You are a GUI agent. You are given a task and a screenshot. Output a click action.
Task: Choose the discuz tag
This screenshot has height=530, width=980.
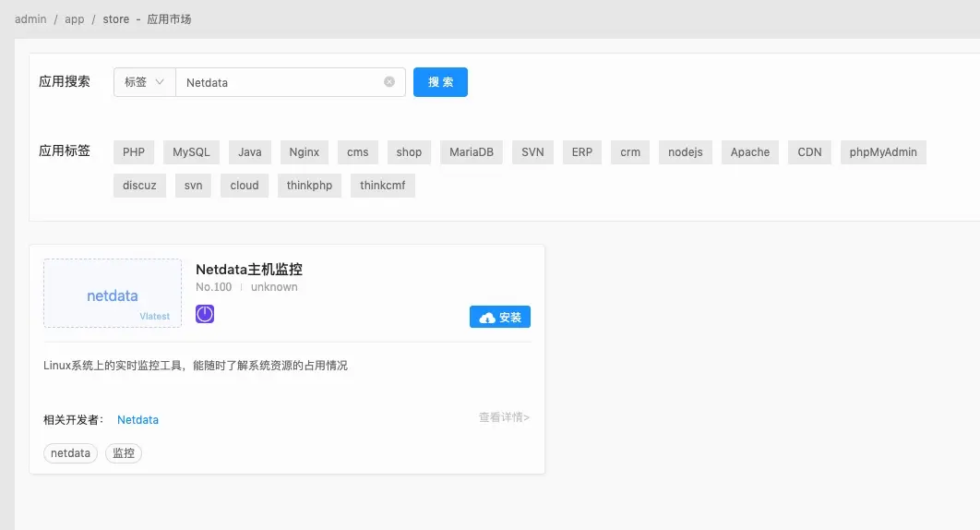[139, 186]
